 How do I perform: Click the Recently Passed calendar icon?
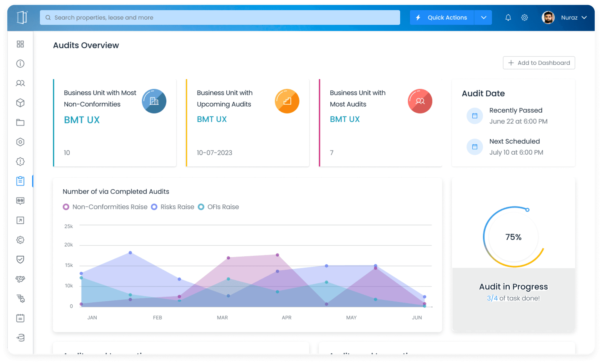pyautogui.click(x=474, y=116)
